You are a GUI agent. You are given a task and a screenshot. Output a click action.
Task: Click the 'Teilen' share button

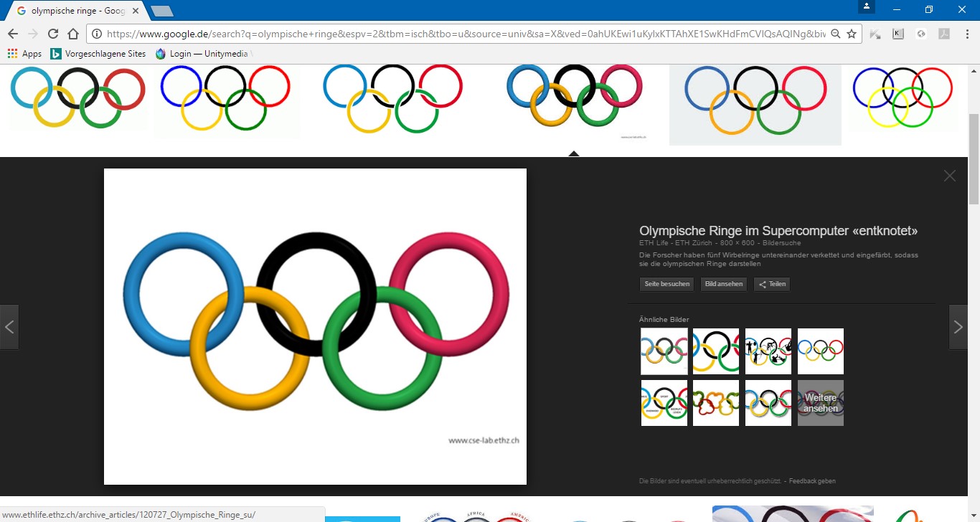[772, 284]
